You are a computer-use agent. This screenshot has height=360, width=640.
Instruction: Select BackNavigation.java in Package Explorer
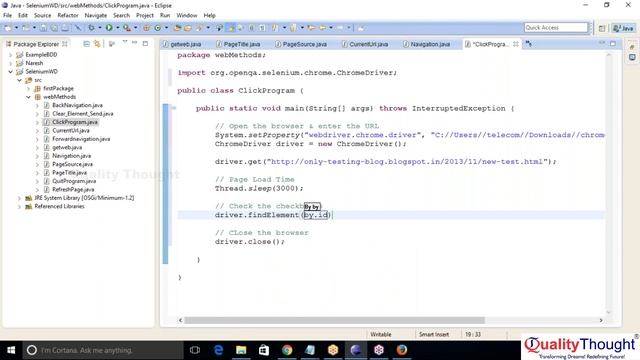[x=77, y=105]
